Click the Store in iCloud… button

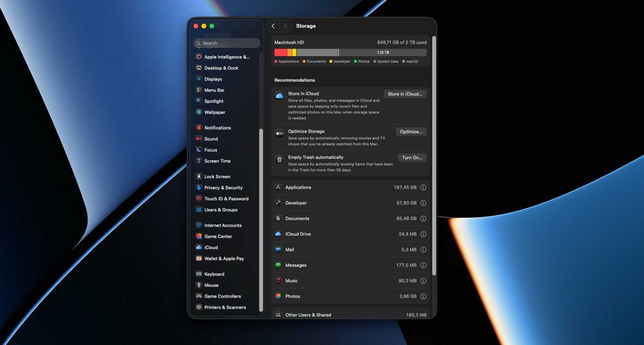click(405, 94)
